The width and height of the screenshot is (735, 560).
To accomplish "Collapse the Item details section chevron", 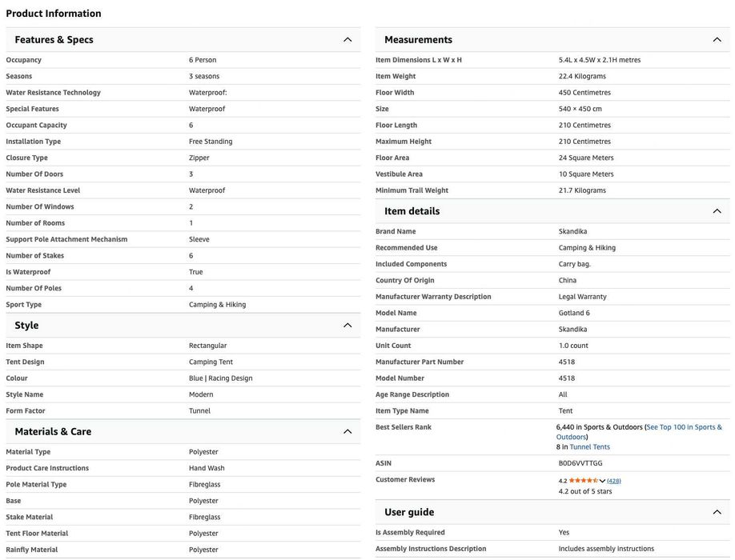I will pos(717,211).
